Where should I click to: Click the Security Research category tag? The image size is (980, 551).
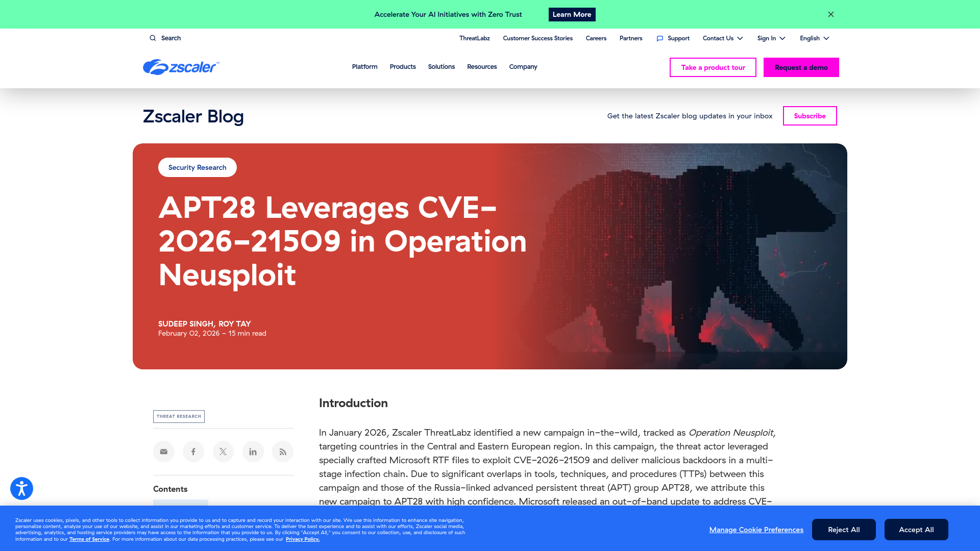197,167
